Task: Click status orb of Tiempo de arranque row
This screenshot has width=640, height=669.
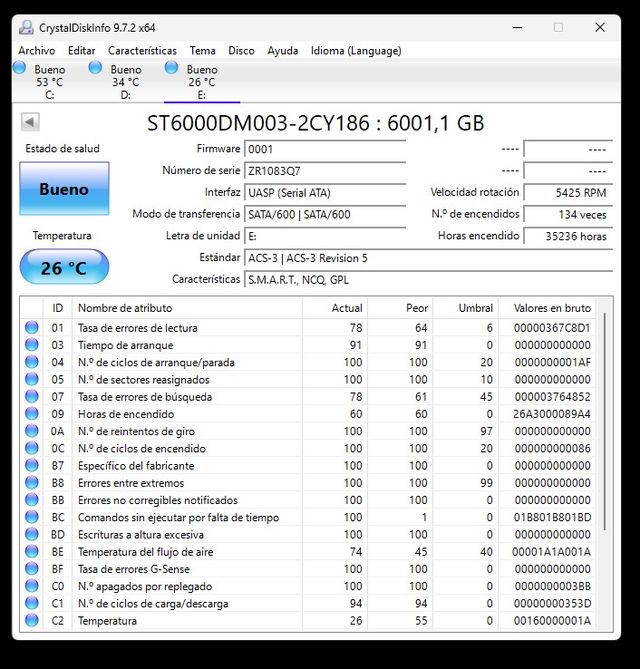Action: [x=32, y=344]
